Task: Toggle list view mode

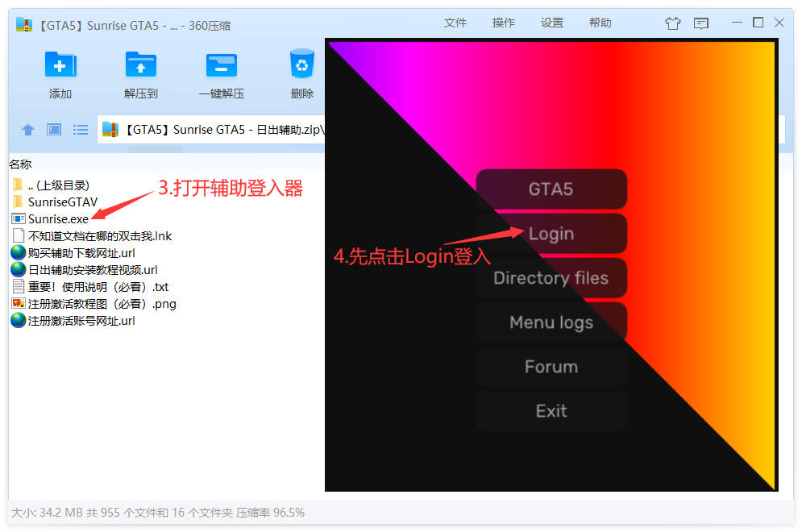Action: (80, 129)
